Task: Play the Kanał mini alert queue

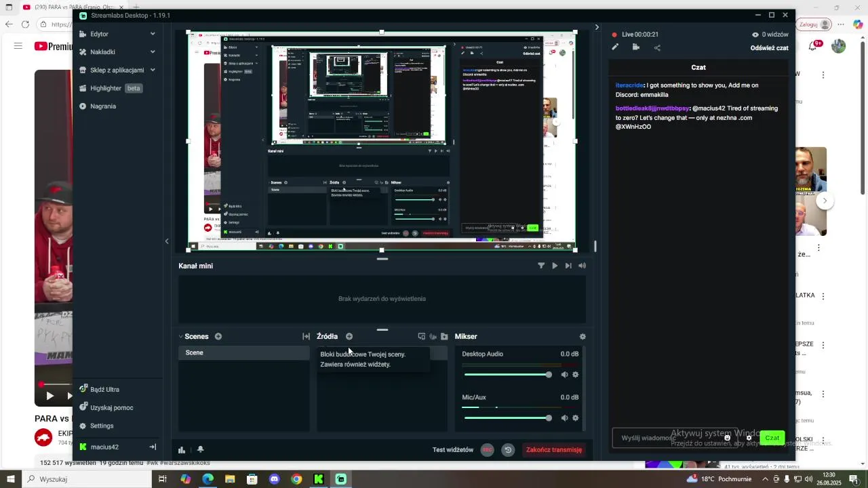Action: pos(555,266)
